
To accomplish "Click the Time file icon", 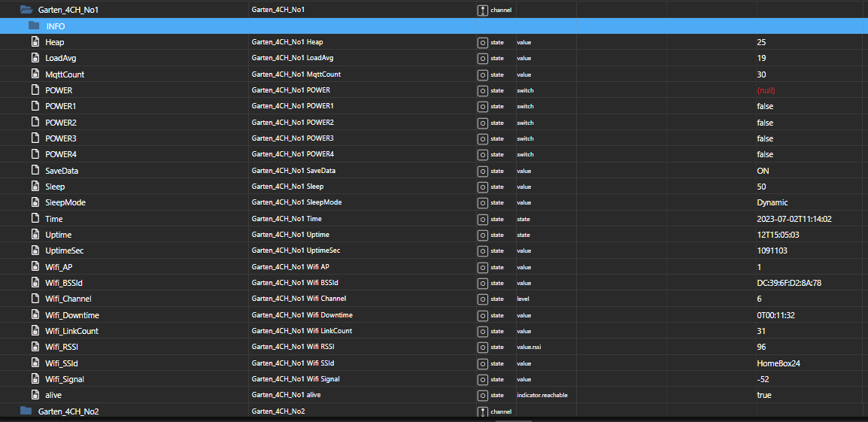I will click(35, 219).
